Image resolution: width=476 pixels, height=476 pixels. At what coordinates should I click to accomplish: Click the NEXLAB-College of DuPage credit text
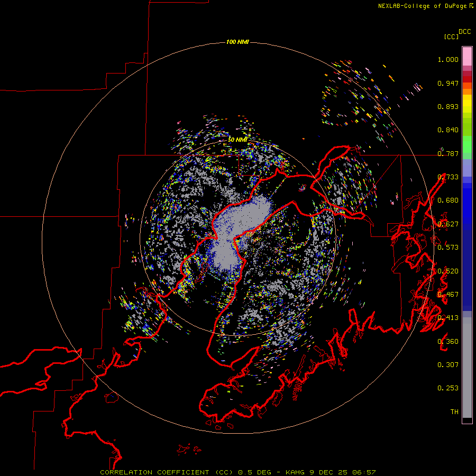point(426,6)
